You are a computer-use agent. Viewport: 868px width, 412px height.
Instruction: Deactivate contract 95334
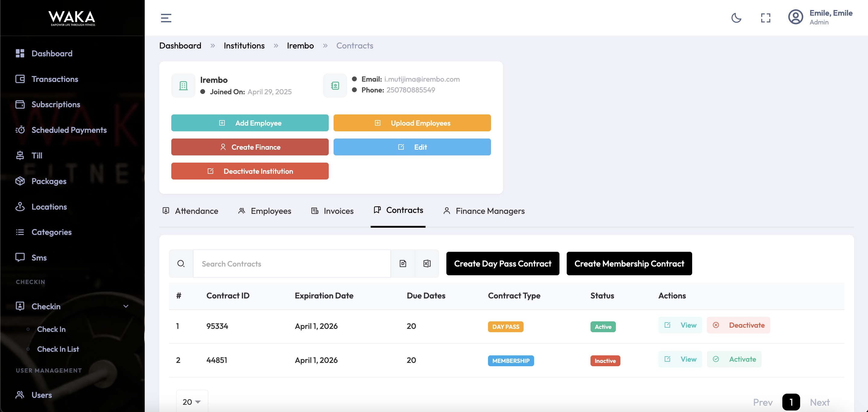(x=738, y=325)
